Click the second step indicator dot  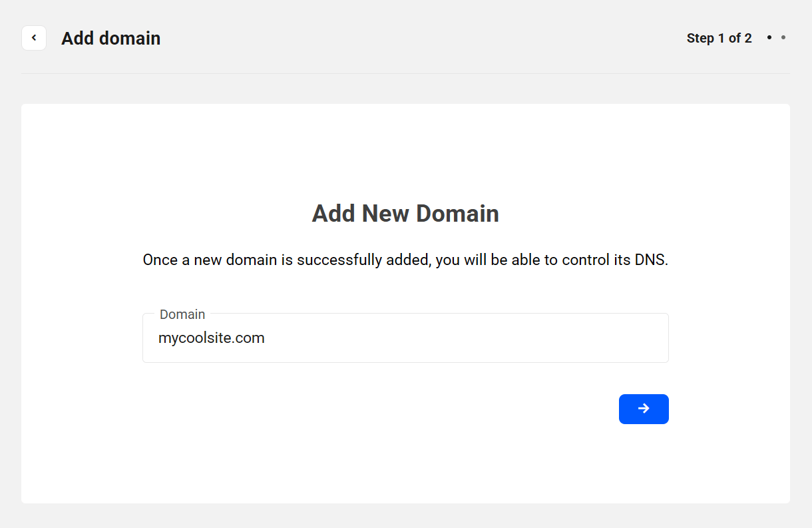[783, 38]
